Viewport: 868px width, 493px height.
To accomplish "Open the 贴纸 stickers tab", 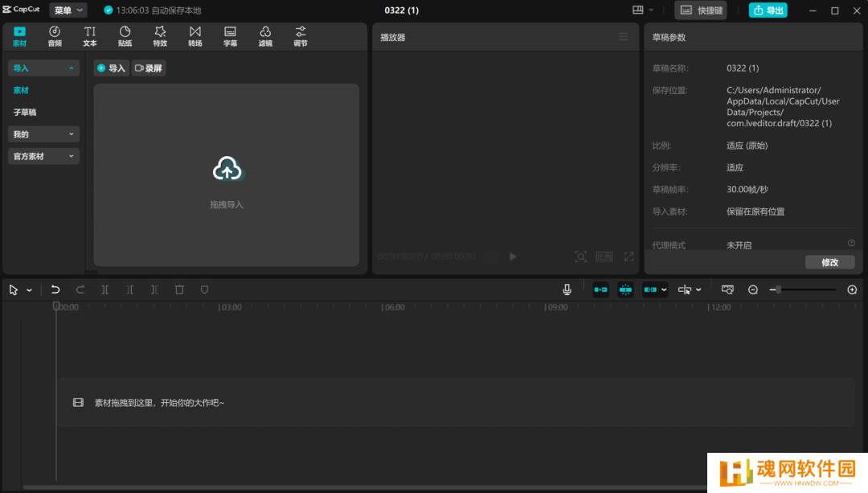I will pos(125,36).
